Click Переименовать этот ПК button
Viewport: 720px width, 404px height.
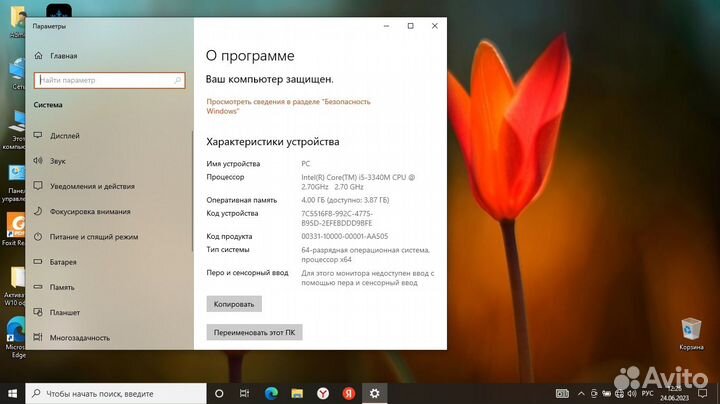click(x=254, y=332)
